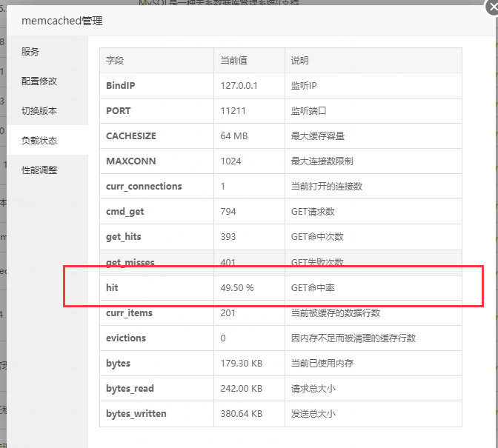Click the 11211 port value

(233, 111)
